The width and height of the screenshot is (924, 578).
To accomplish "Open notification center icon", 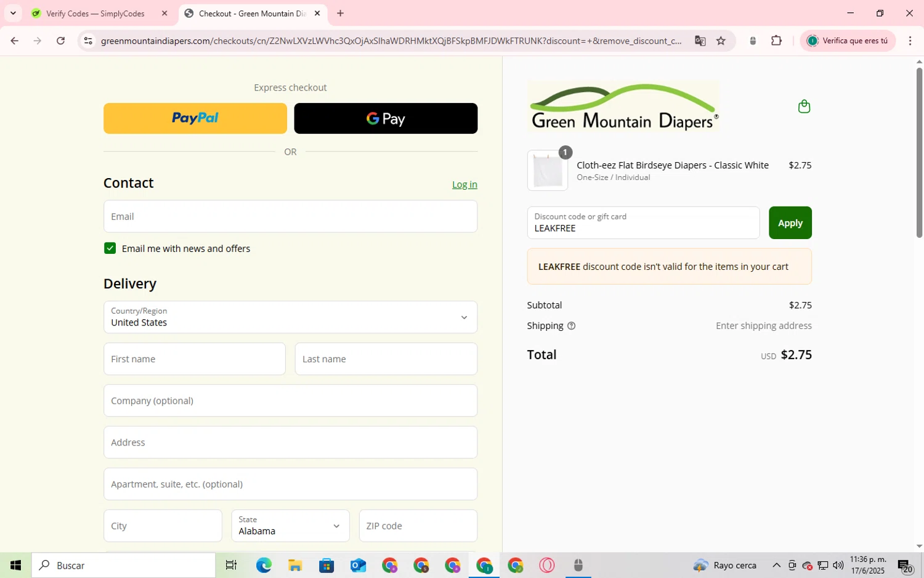I will (904, 566).
